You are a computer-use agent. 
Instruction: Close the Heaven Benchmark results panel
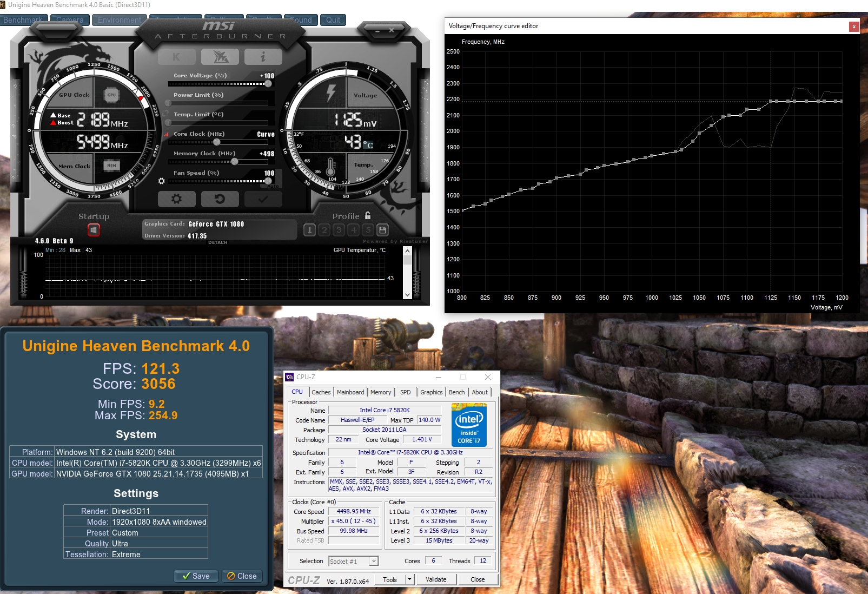pyautogui.click(x=242, y=576)
